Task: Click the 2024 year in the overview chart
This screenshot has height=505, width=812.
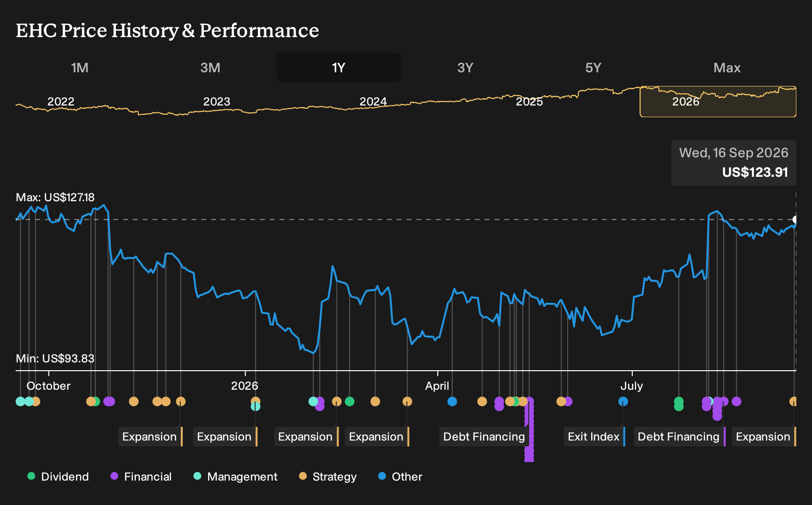Action: [373, 102]
